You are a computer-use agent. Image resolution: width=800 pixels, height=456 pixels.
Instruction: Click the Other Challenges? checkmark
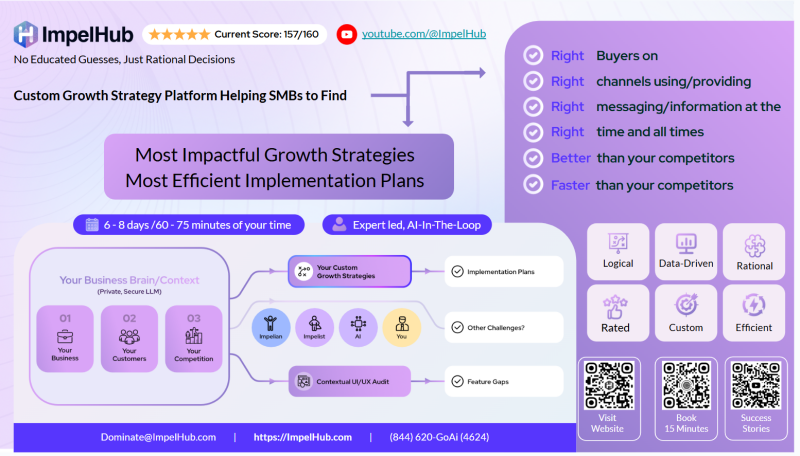458,327
